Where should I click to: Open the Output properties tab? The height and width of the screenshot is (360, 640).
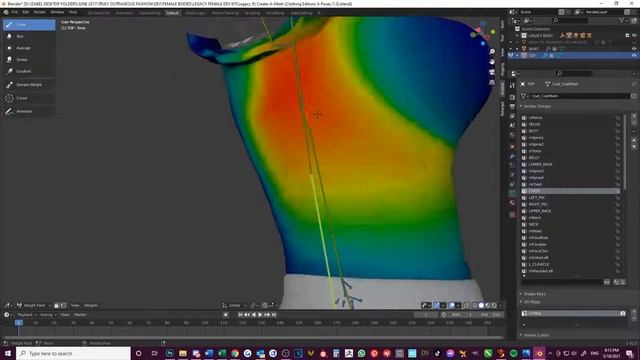(512, 107)
